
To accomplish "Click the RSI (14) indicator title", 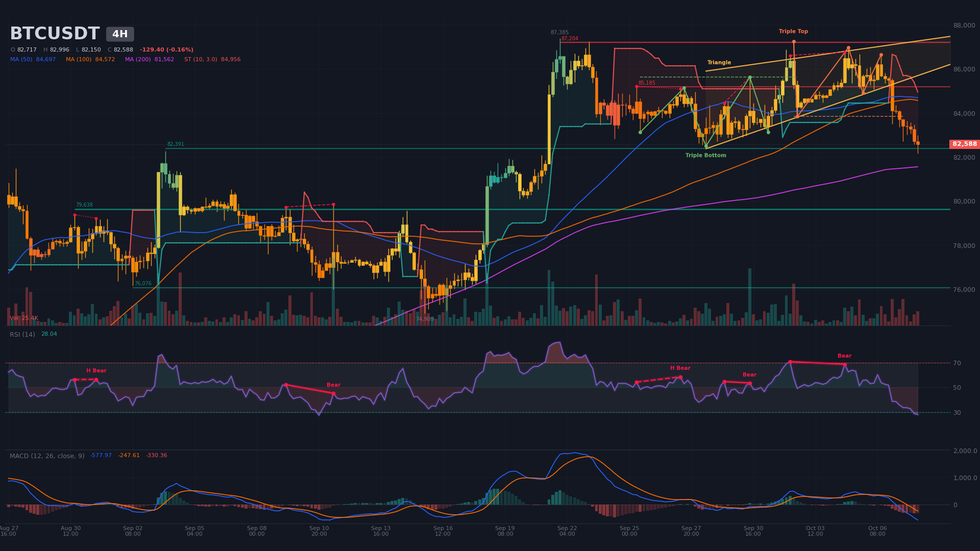I will coord(22,334).
